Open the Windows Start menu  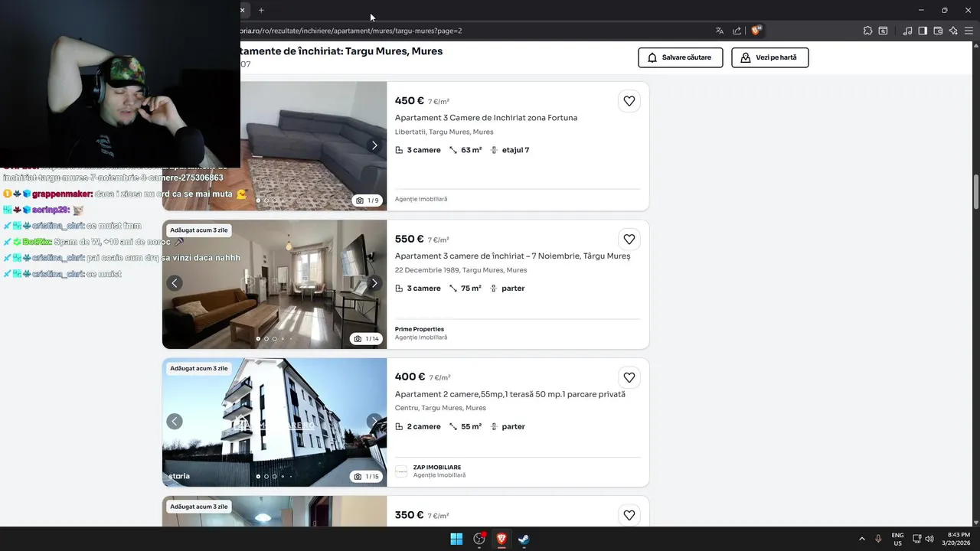click(x=456, y=539)
